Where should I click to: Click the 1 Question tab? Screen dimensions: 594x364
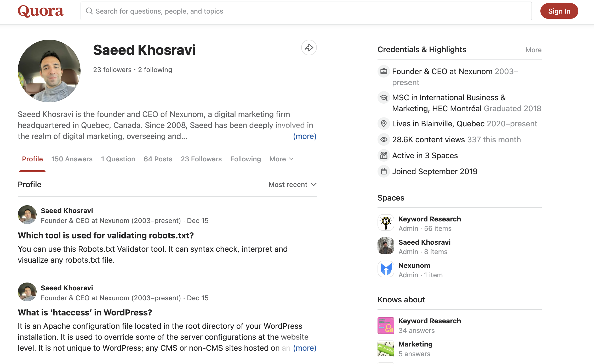(x=118, y=159)
